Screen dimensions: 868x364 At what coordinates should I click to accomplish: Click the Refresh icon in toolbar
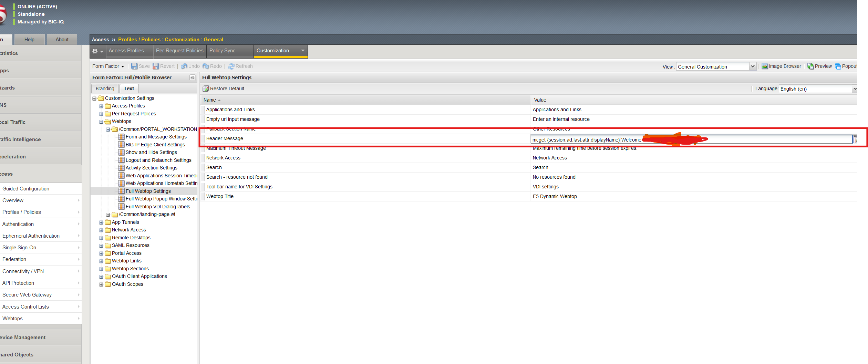pos(231,66)
